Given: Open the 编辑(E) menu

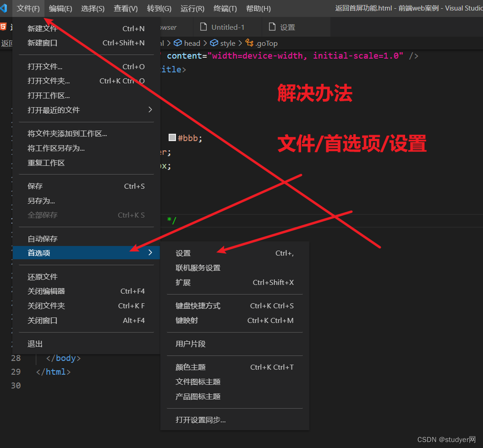Looking at the screenshot, I should click(x=60, y=9).
